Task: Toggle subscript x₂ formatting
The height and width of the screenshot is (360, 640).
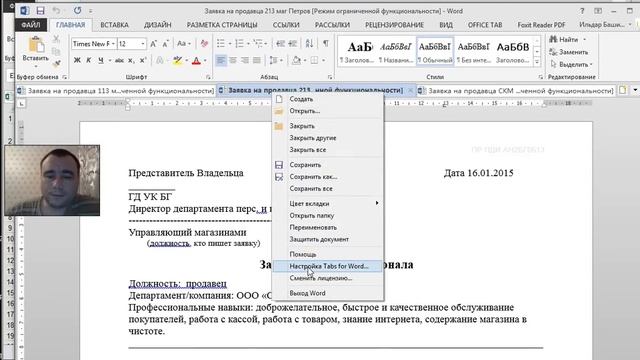Action: coord(131,60)
